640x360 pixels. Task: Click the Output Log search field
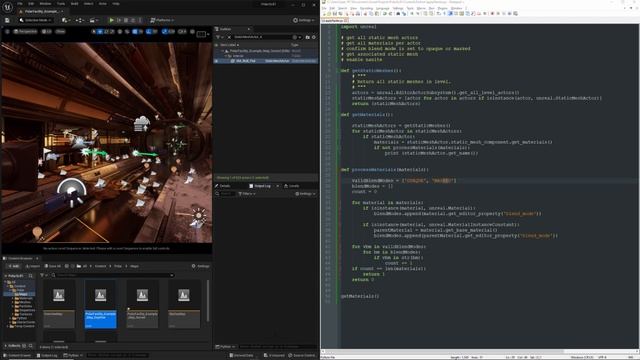[x=226, y=193]
